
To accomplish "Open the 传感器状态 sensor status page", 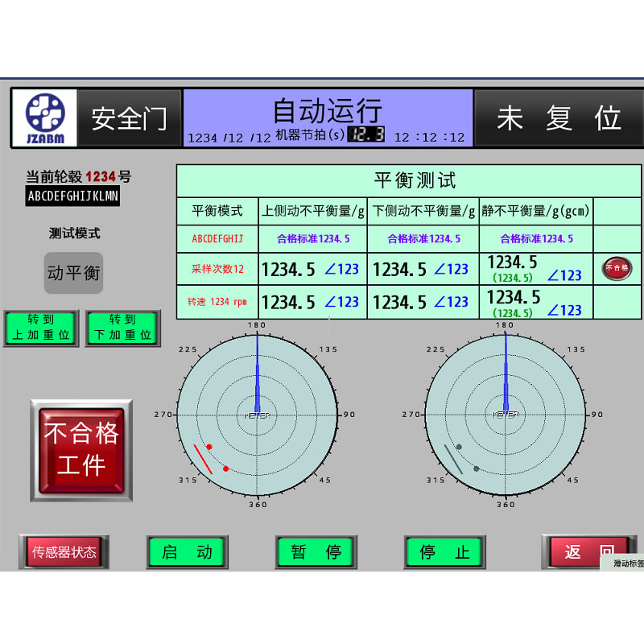I will click(x=64, y=552).
